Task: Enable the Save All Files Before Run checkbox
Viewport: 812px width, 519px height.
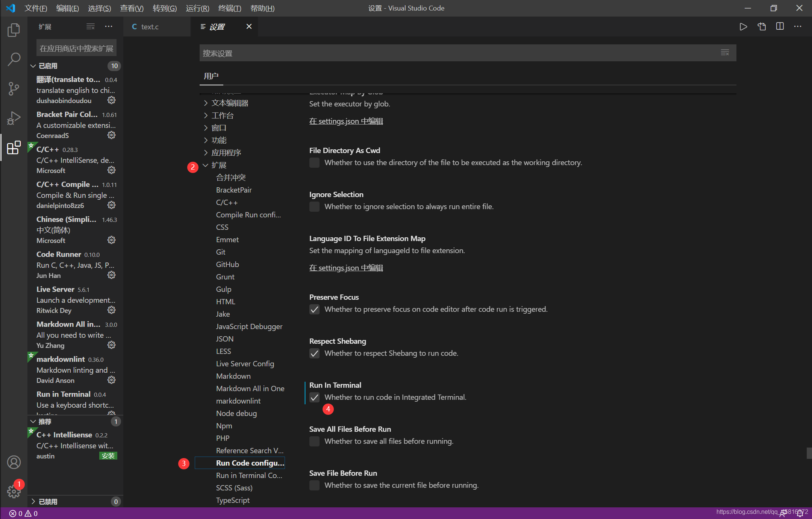Action: [x=314, y=441]
